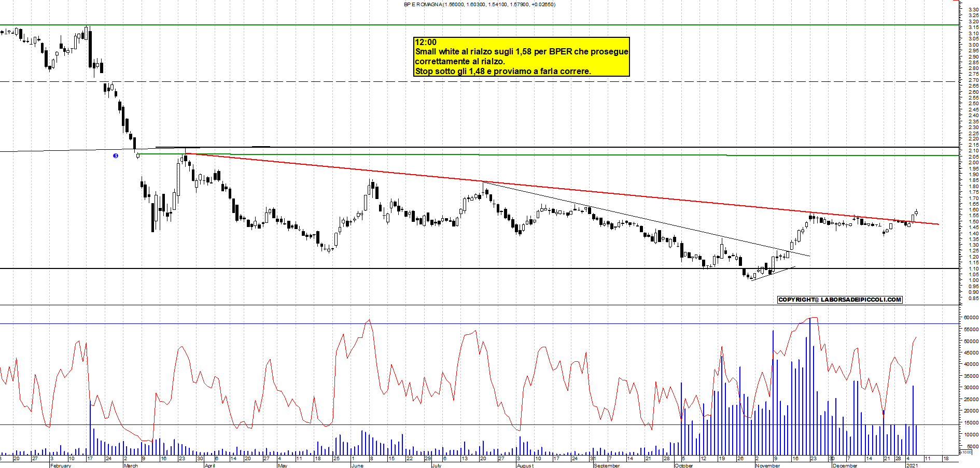Select the April month label

click(209, 465)
